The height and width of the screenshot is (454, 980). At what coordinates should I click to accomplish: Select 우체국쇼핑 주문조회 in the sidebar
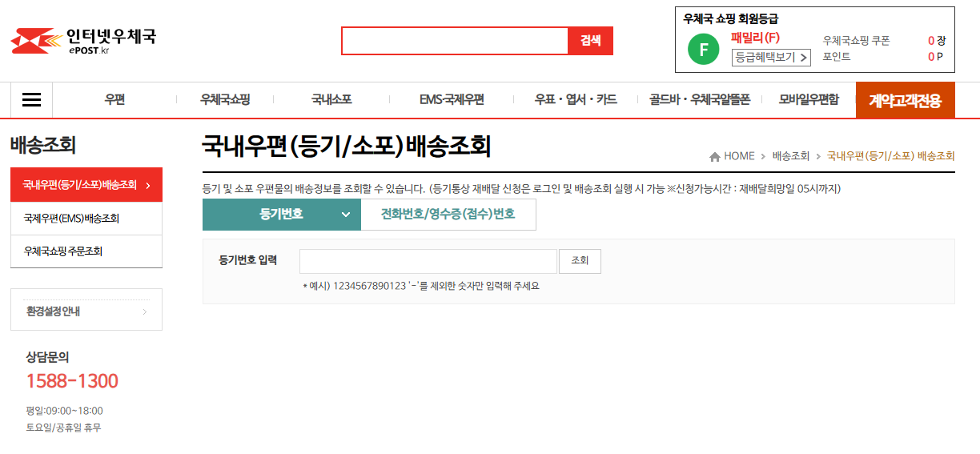86,251
